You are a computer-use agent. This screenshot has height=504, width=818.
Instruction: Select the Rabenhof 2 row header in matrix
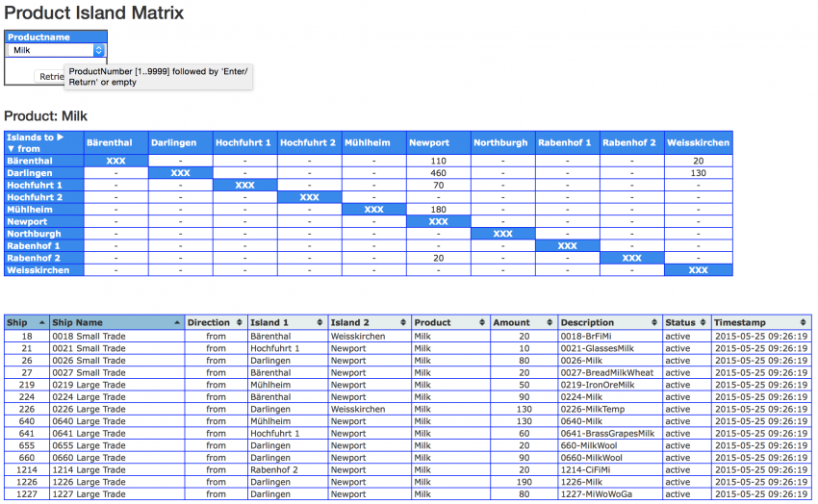click(44, 258)
